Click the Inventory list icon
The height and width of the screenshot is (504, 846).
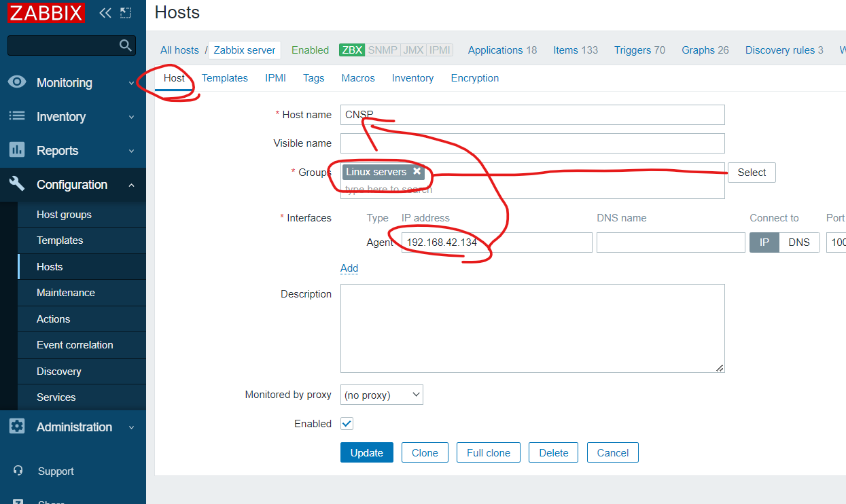pos(17,116)
